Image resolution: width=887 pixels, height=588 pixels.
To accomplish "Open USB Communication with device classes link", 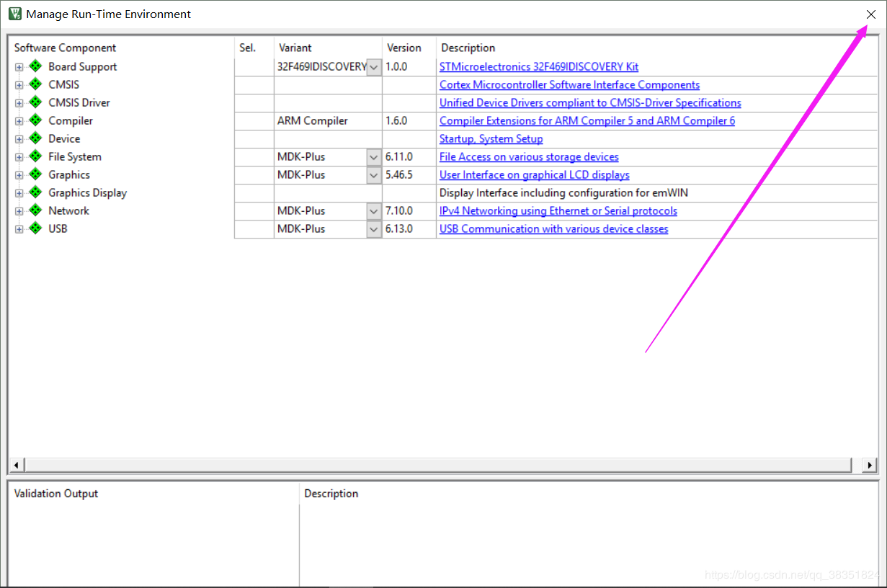I will point(553,228).
